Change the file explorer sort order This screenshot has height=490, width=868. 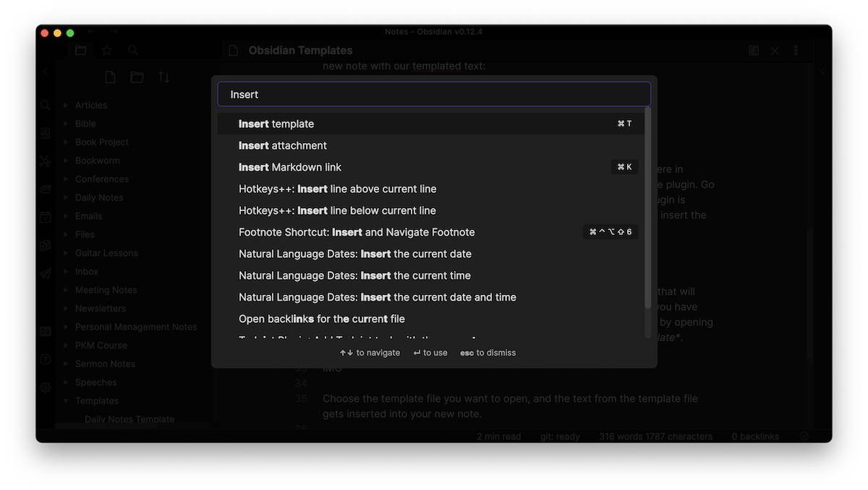click(x=164, y=77)
